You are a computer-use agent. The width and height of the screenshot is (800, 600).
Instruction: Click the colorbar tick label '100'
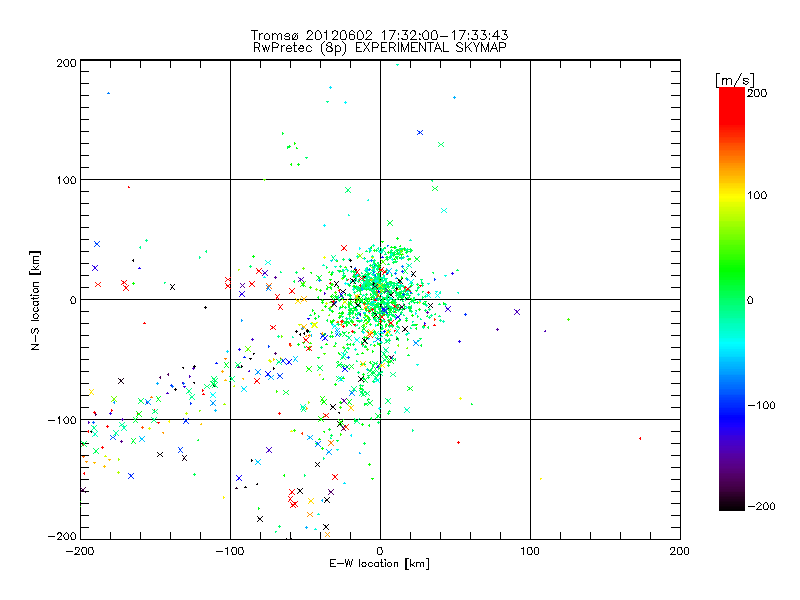click(x=757, y=195)
